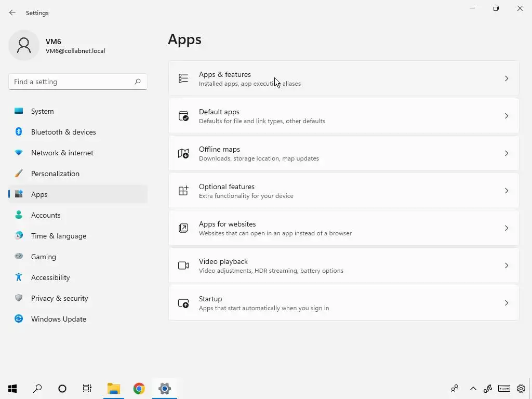This screenshot has height=399, width=532.
Task: Expand the Apps & features chevron
Action: click(507, 78)
